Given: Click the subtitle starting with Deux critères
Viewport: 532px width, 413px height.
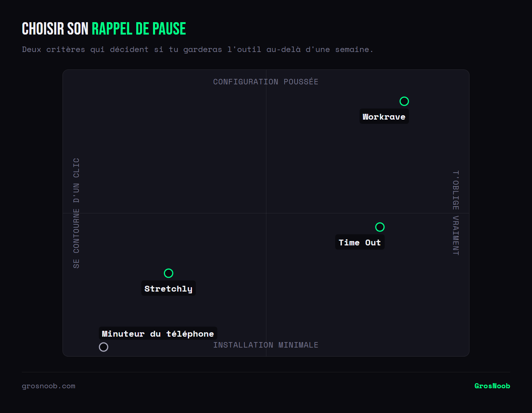Looking at the screenshot, I should [x=198, y=49].
